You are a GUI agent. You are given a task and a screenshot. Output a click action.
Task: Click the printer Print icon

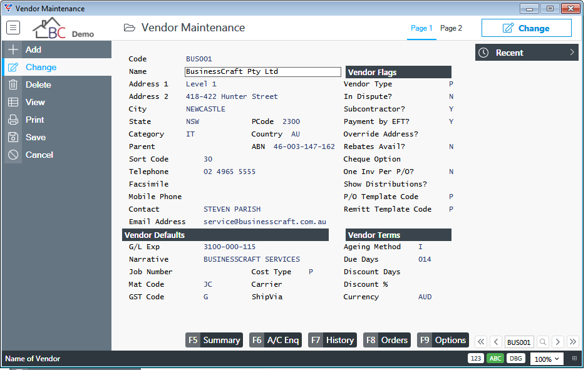[13, 120]
